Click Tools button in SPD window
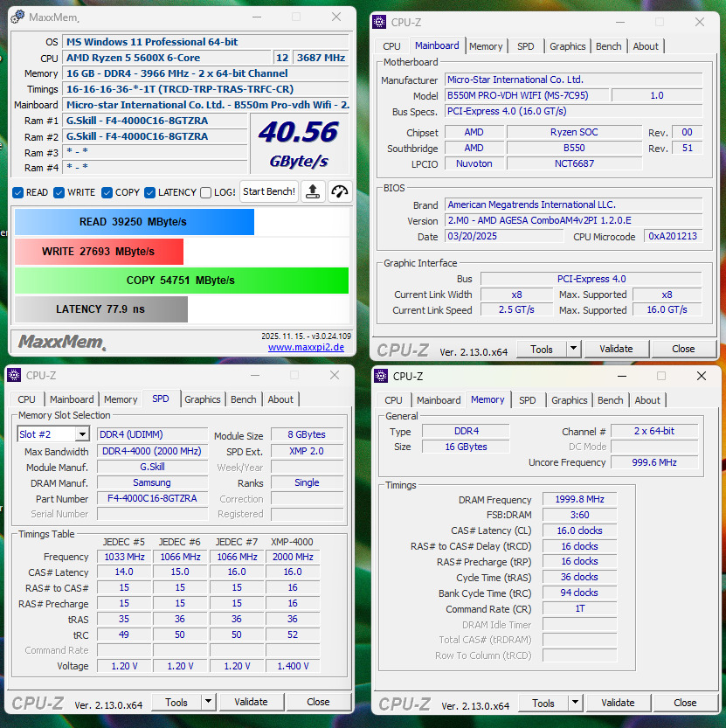 [x=176, y=703]
